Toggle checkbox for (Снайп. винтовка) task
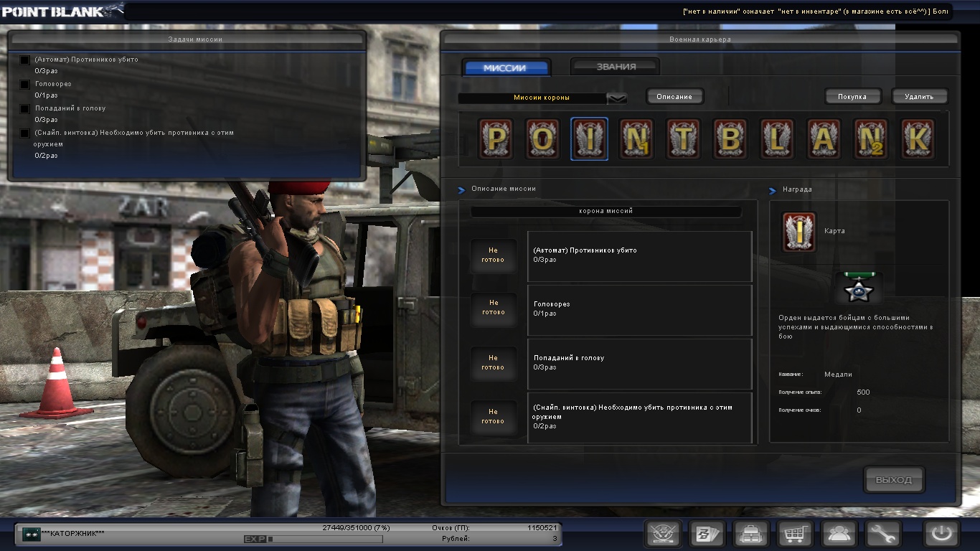The height and width of the screenshot is (551, 980). point(25,133)
